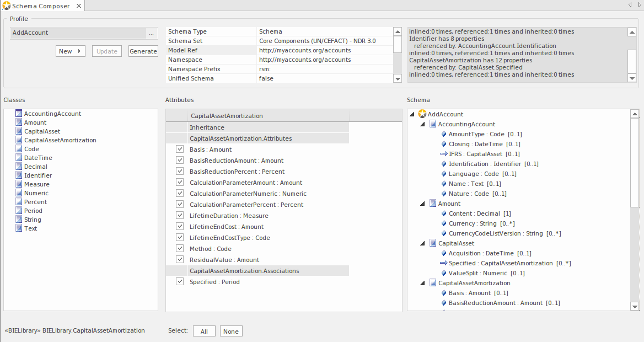The height and width of the screenshot is (342, 644).
Task: Click the None selection button
Action: click(x=230, y=331)
